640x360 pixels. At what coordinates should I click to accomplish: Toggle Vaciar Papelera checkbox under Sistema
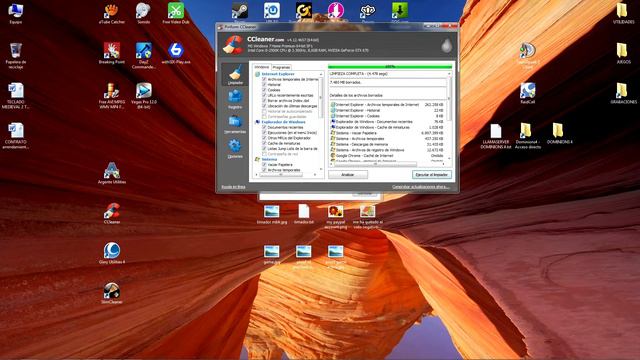[264, 164]
